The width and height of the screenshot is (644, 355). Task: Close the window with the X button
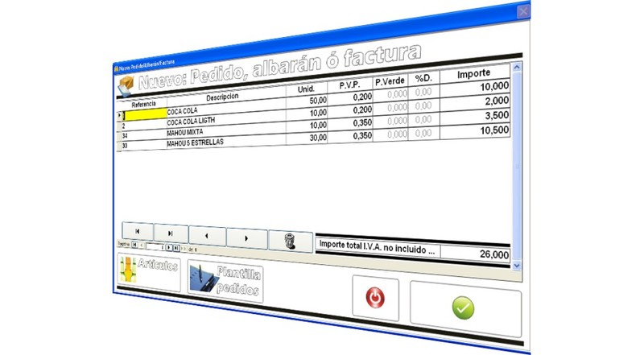click(523, 12)
